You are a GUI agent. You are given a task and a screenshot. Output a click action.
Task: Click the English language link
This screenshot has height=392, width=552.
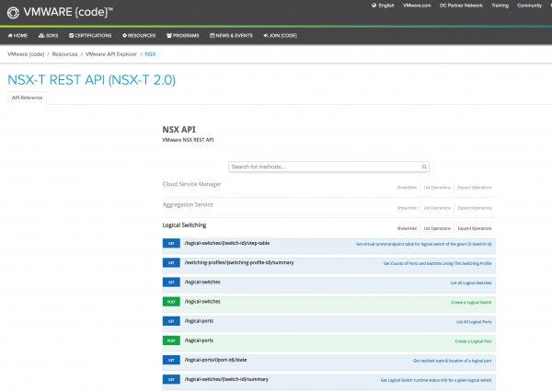(x=386, y=6)
